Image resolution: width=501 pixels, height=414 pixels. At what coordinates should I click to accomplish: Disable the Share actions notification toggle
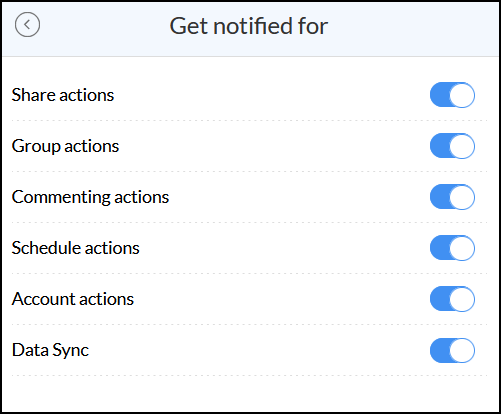(452, 95)
